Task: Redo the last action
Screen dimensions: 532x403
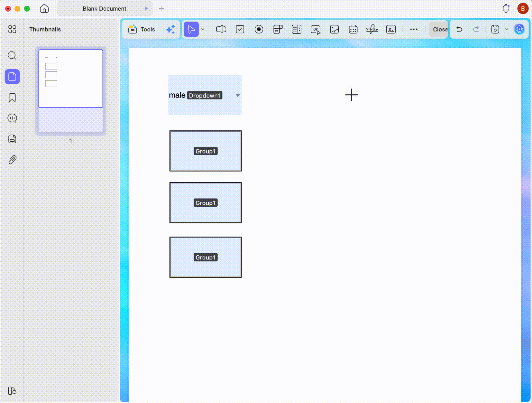Action: pos(476,29)
